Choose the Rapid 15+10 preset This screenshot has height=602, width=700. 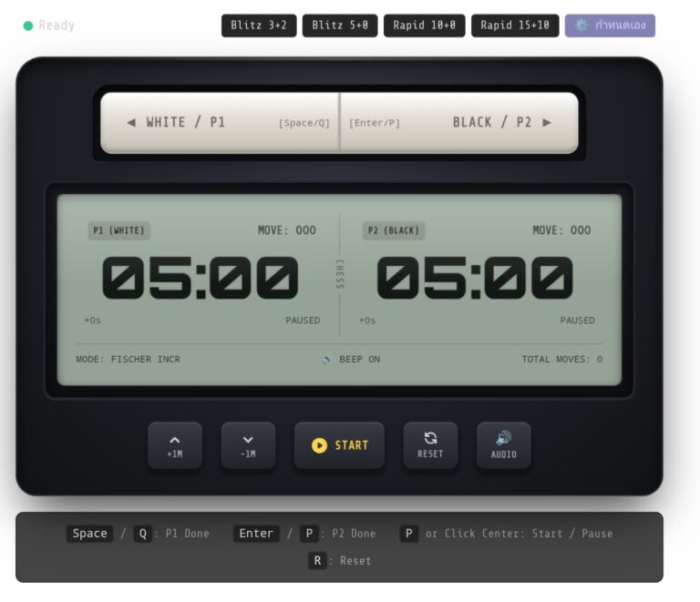click(515, 26)
